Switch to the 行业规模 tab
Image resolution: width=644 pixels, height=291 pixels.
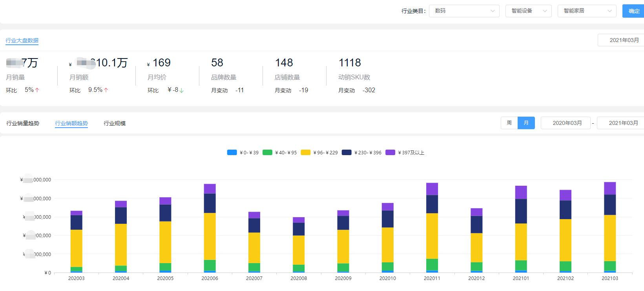click(115, 123)
